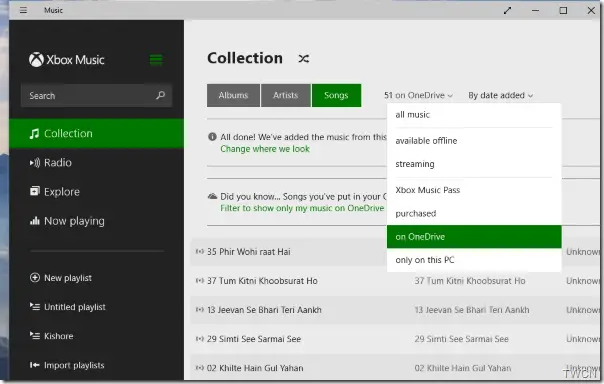Click album column 29 Simti See Sarmai See
This screenshot has width=604, height=384.
pos(461,339)
